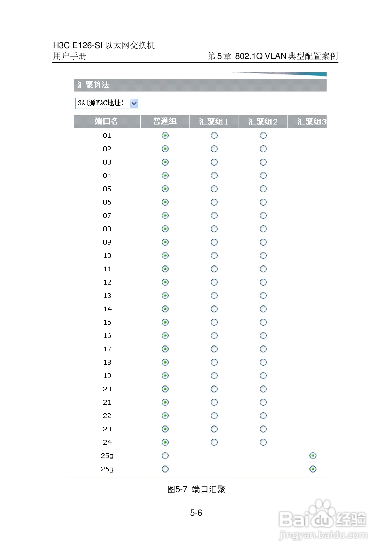Click the 汇聚组2 column header

pyautogui.click(x=263, y=121)
